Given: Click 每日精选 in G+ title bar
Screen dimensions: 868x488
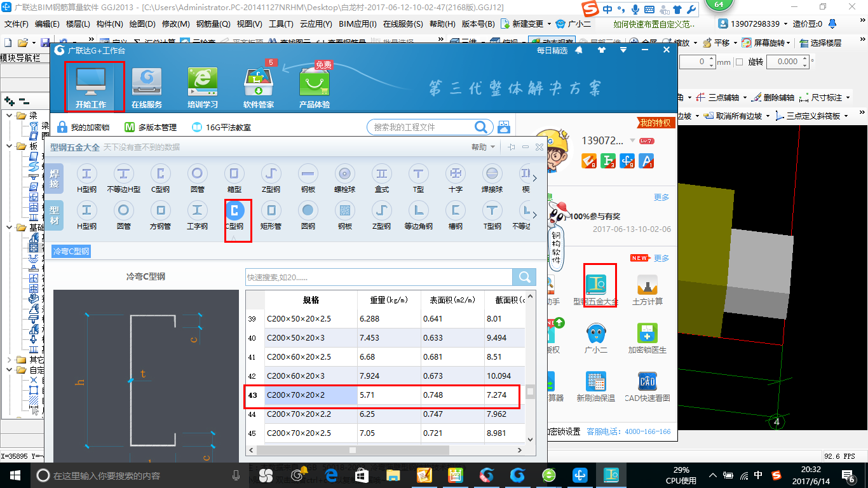Looking at the screenshot, I should [552, 50].
